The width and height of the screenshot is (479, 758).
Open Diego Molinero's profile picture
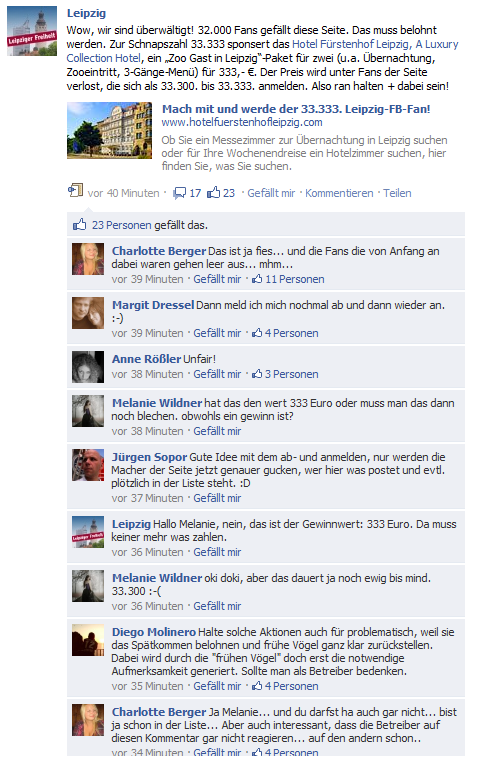click(x=88, y=640)
